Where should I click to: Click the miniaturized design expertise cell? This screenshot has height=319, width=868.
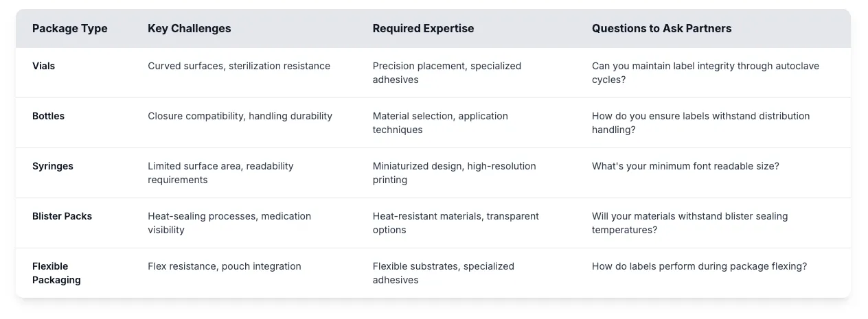click(454, 173)
